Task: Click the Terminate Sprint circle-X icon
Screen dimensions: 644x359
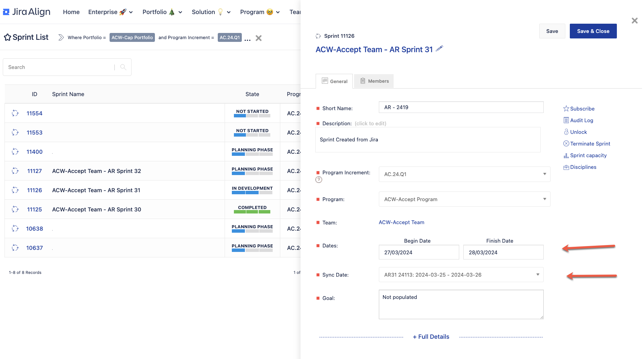Action: click(566, 144)
